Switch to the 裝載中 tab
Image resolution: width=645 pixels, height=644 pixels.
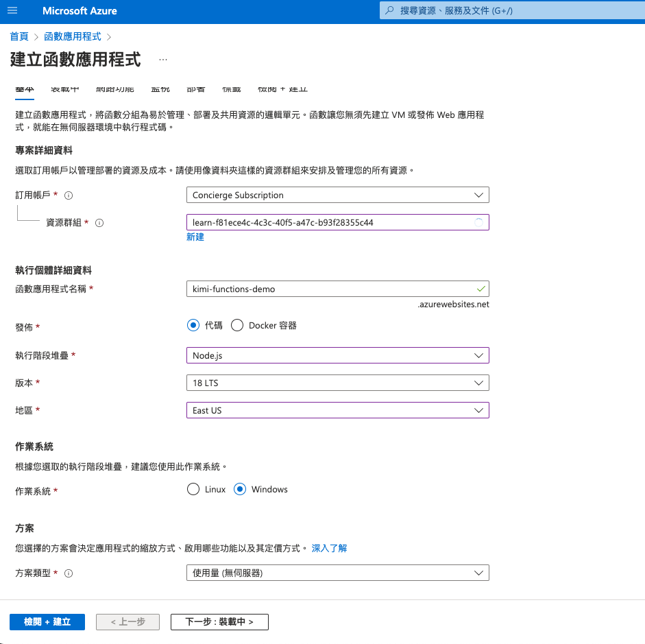[x=65, y=89]
